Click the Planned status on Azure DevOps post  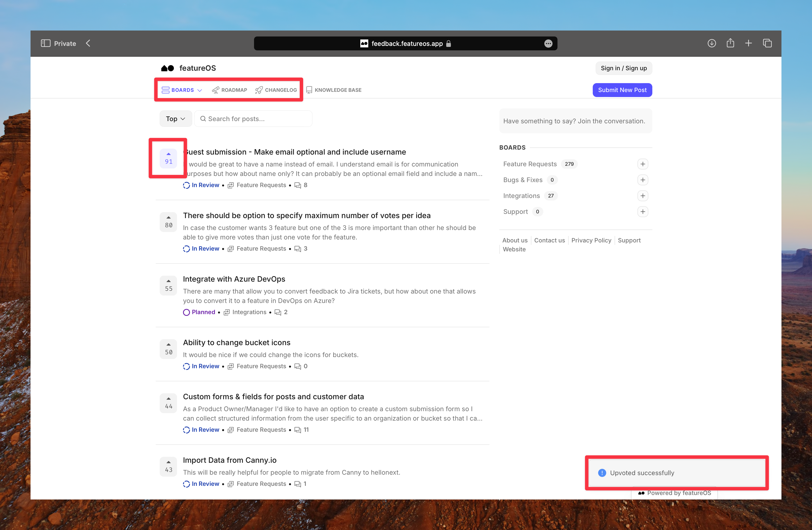[199, 312]
